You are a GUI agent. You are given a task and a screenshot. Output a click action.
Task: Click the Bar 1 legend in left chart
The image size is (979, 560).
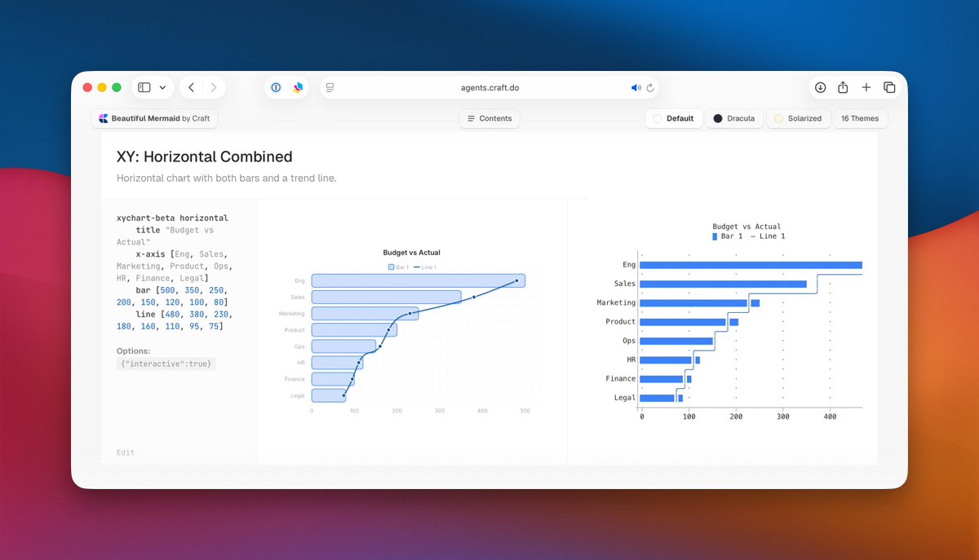(x=398, y=267)
